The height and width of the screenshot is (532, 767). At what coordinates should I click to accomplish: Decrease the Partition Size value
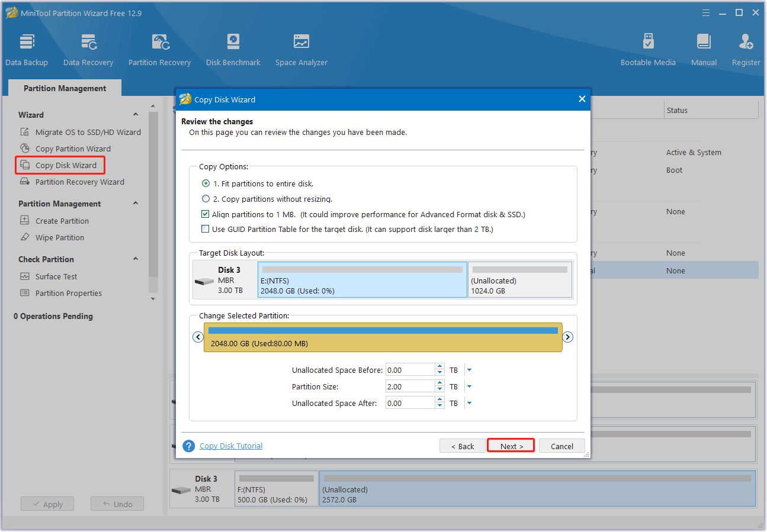pyautogui.click(x=439, y=390)
